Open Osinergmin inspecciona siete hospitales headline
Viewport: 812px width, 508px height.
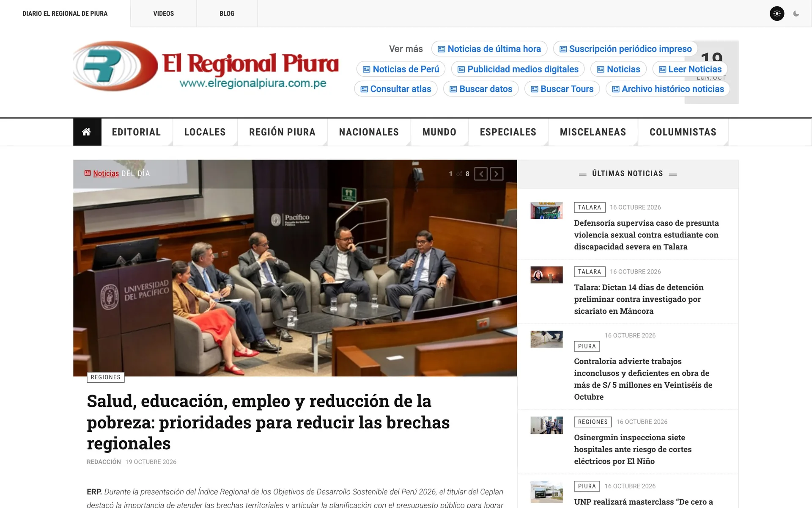click(x=633, y=449)
